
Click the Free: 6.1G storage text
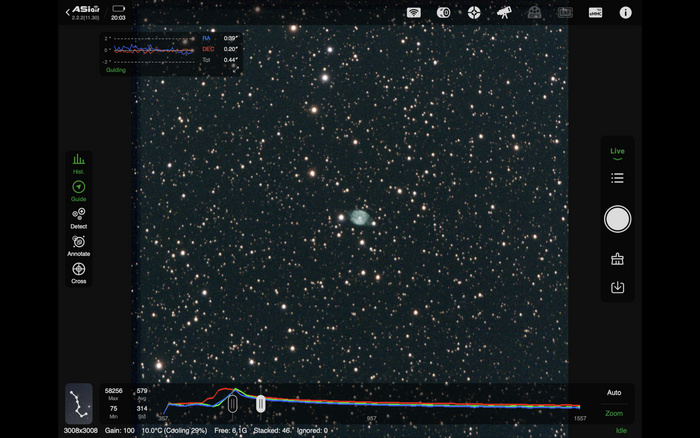(230, 431)
